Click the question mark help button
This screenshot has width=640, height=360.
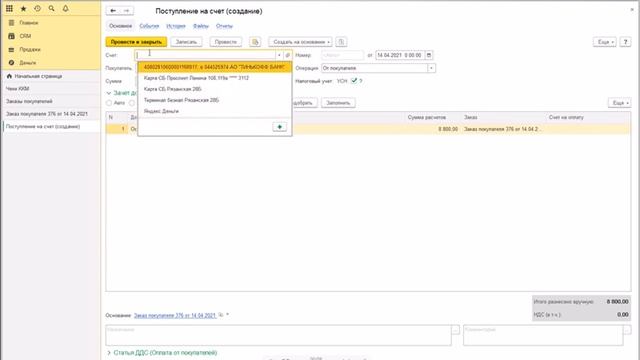point(625,42)
